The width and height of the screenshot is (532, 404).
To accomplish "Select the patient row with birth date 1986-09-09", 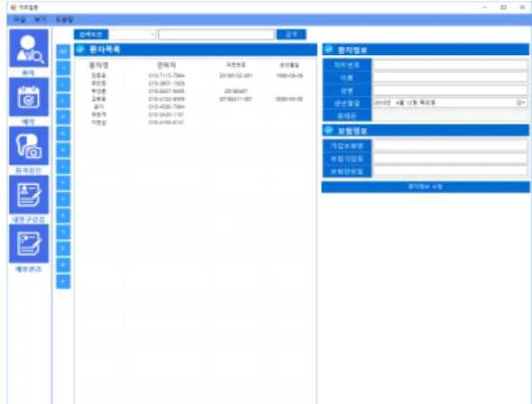I will (196, 76).
